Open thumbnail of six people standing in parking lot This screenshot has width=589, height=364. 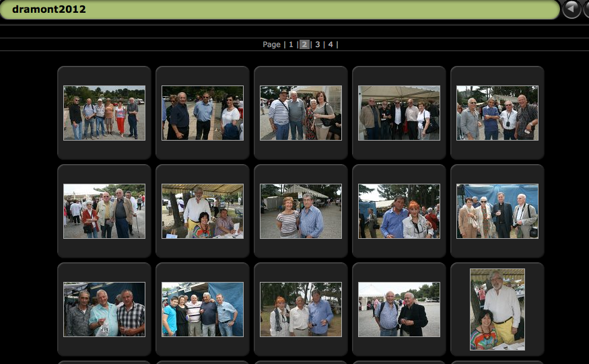[x=104, y=112]
